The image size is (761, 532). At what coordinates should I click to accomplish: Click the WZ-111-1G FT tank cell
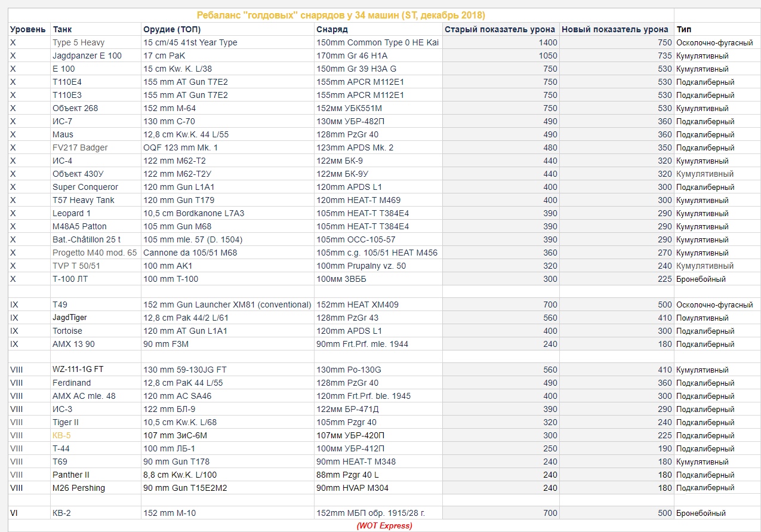pos(78,370)
